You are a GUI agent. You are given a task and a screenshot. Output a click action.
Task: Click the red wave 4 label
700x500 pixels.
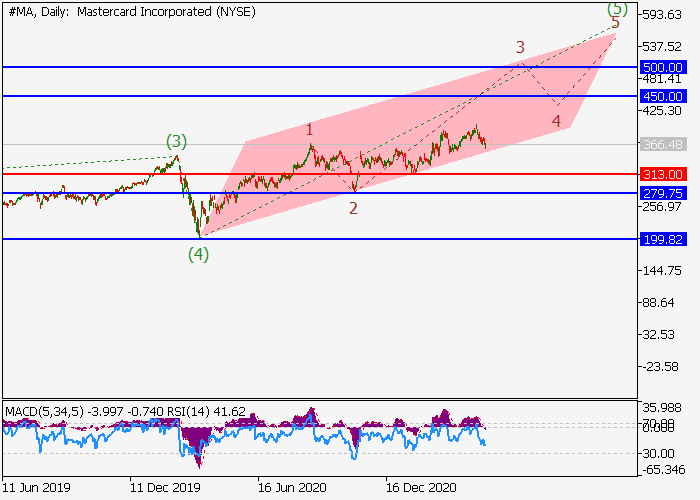tap(556, 121)
